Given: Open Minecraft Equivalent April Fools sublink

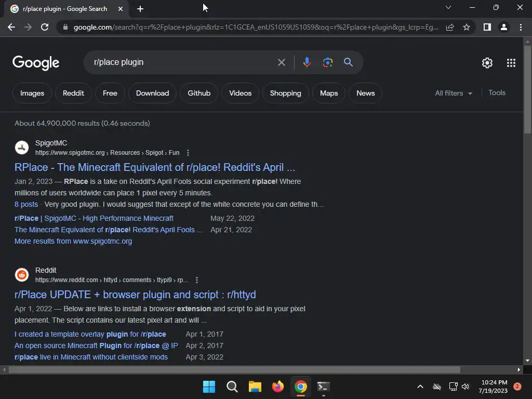Looking at the screenshot, I should point(108,230).
